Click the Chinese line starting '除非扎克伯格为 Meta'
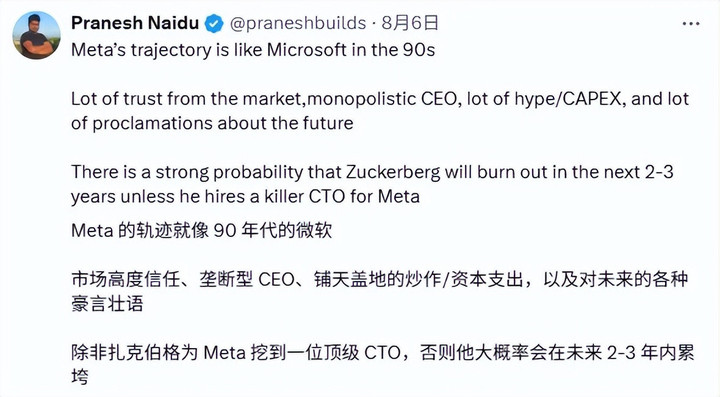720x397 pixels. coord(382,353)
